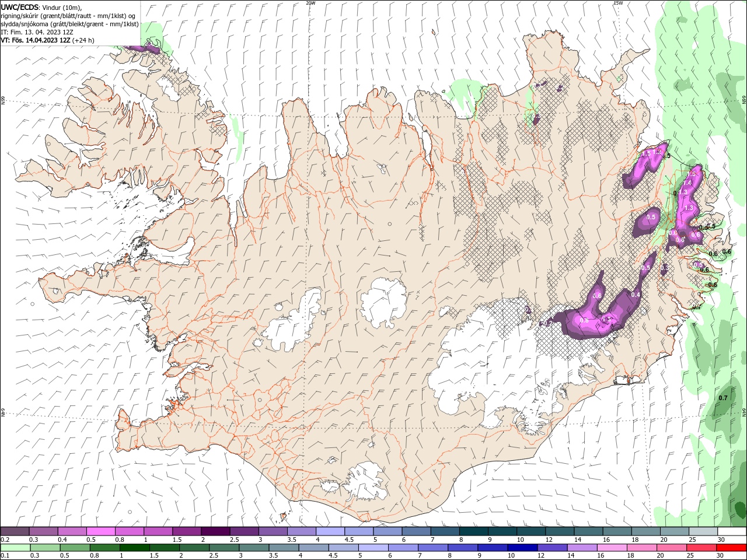Click the '25' label in the upper legend row
Viewport: 747px width, 560px height.
(692, 540)
